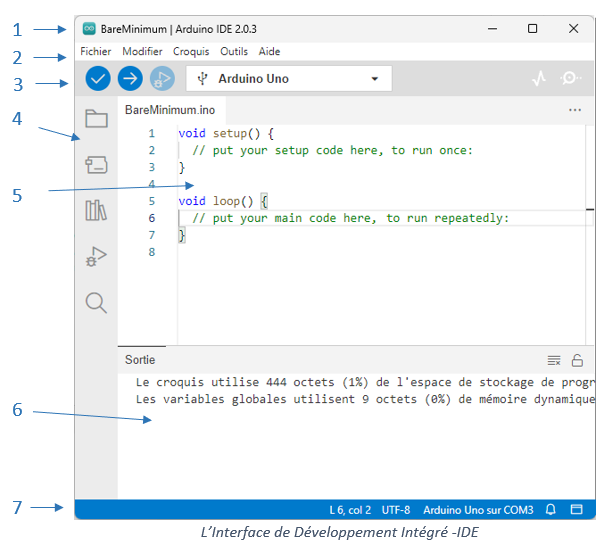604x544 pixels.
Task: Open the Croquis menu
Action: point(191,52)
